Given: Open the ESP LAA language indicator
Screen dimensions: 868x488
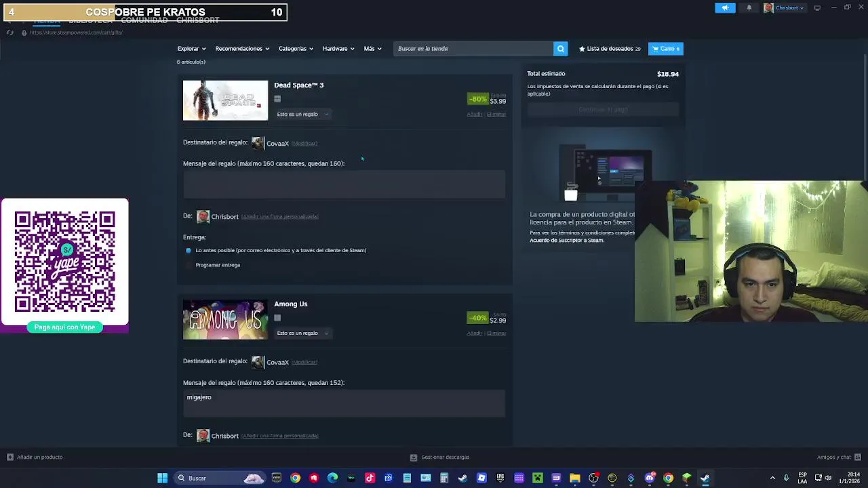Looking at the screenshot, I should click(x=803, y=478).
